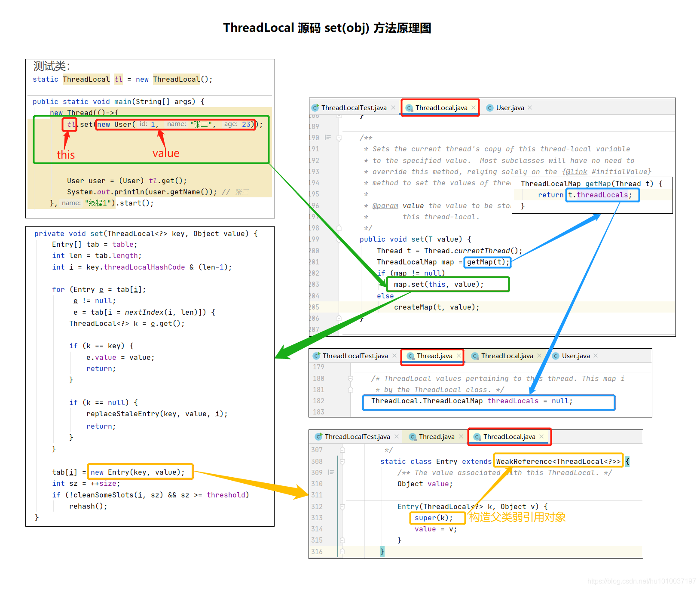
Task: Collapse the Entry constructor fold at line 312
Action: (x=342, y=507)
